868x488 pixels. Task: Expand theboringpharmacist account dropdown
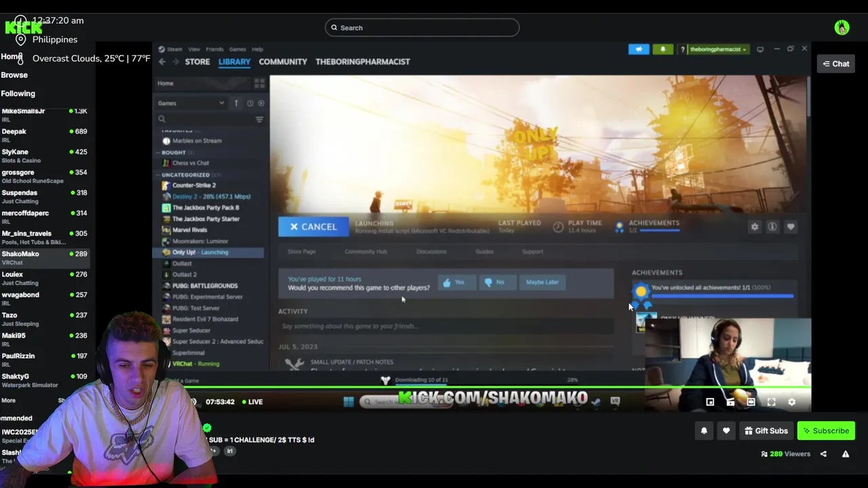pyautogui.click(x=718, y=49)
